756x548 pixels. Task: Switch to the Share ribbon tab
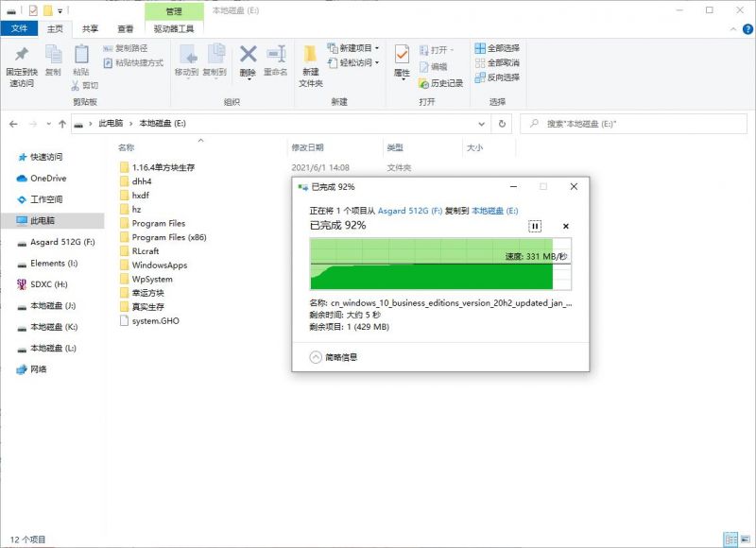coord(90,28)
